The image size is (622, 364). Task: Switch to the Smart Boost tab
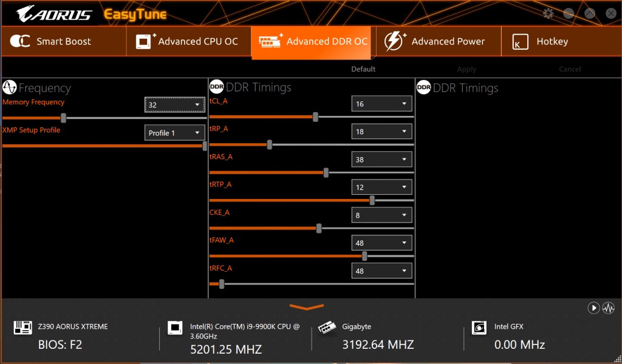point(64,41)
